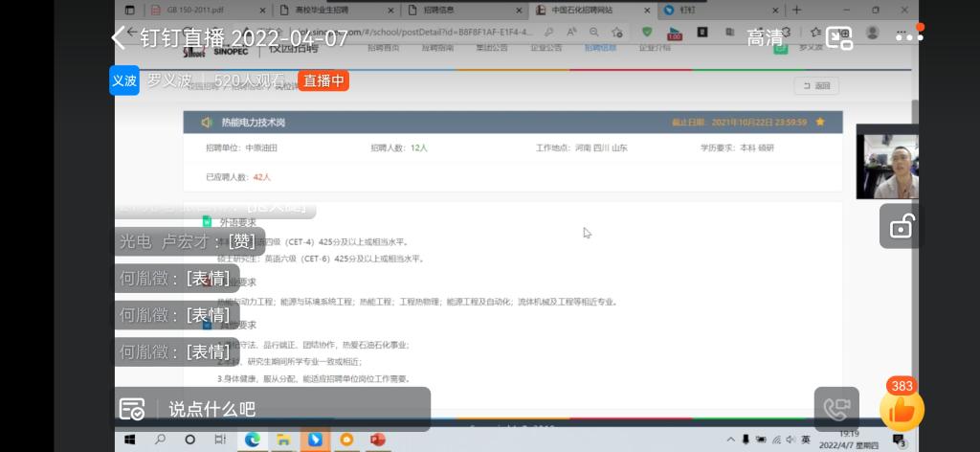The height and width of the screenshot is (452, 980).
Task: Click the 直播中 live status badge
Action: point(323,81)
